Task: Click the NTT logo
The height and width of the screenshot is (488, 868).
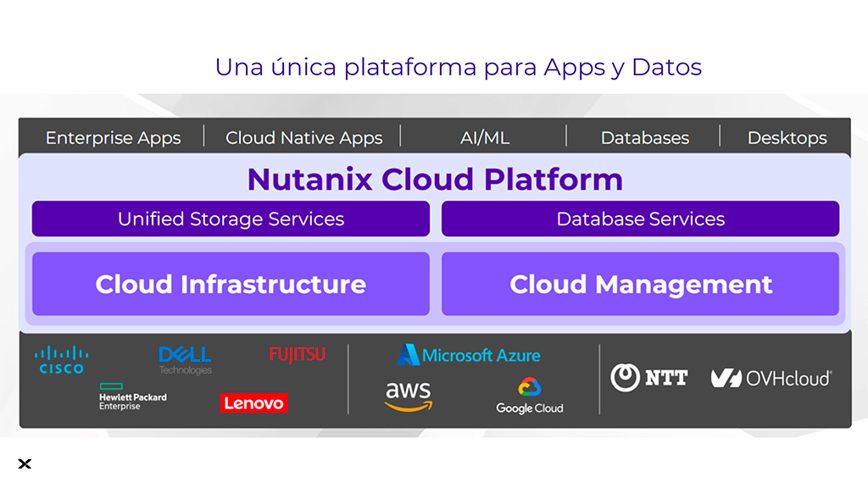Action: (648, 378)
